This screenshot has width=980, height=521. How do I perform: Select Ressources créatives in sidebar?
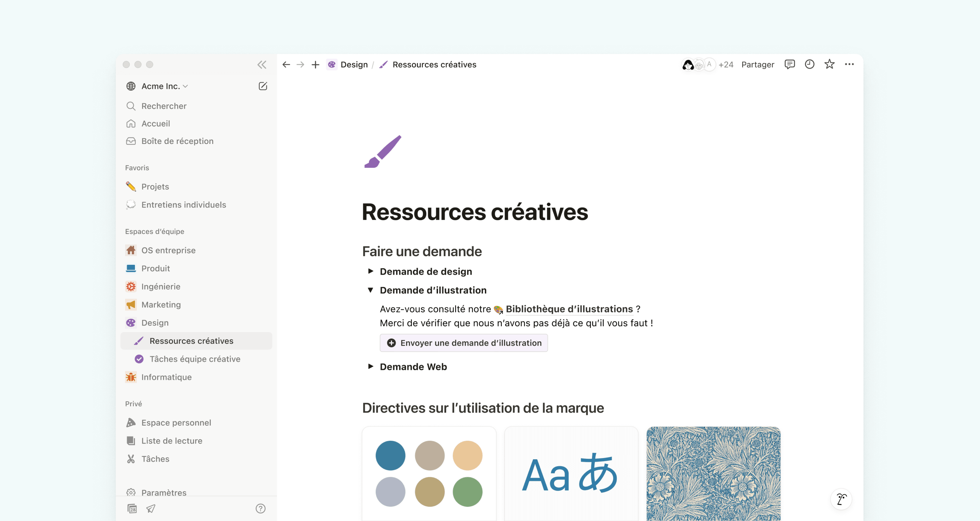click(x=196, y=341)
